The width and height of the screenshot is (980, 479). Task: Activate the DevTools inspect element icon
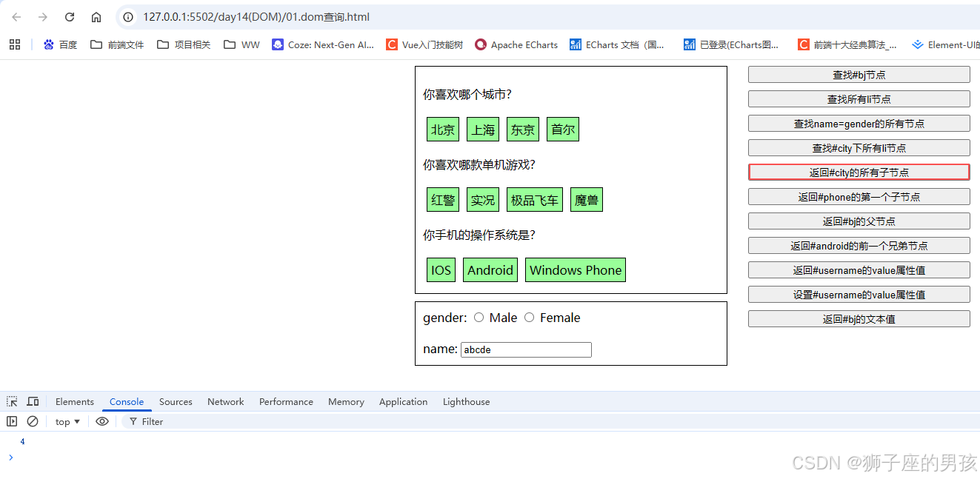point(12,401)
